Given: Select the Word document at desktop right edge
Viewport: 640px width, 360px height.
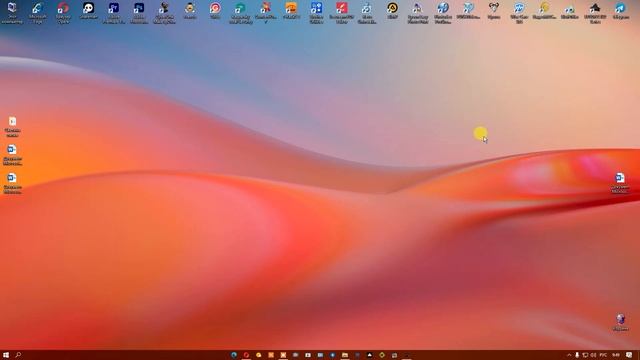Looking at the screenshot, I should coord(620,182).
